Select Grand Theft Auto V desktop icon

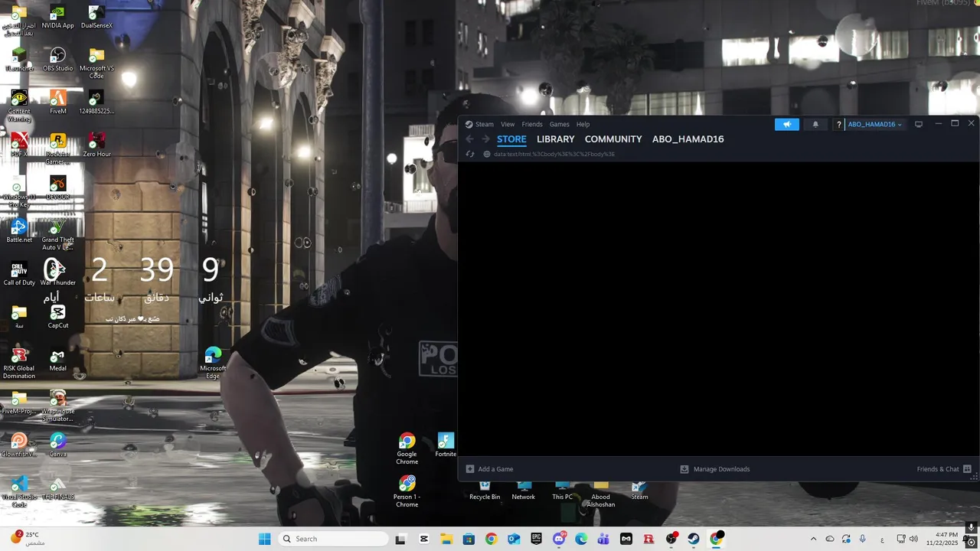tap(57, 235)
